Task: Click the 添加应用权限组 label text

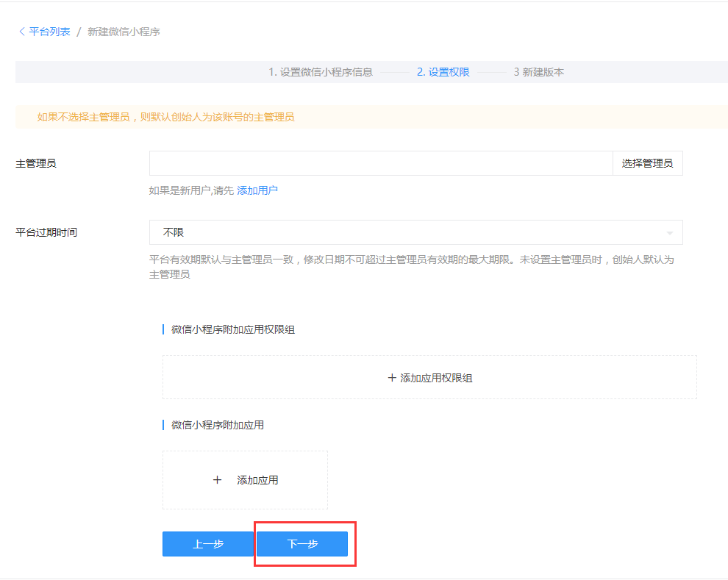Action: click(x=436, y=378)
